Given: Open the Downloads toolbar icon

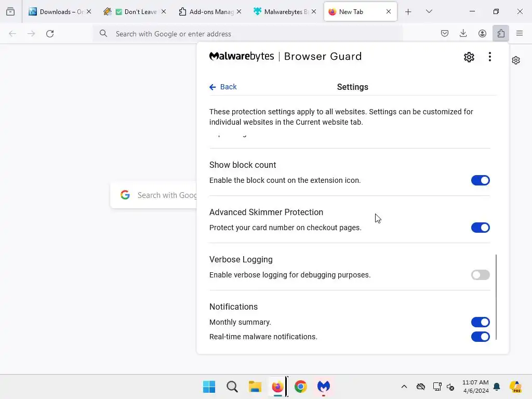Looking at the screenshot, I should [463, 33].
